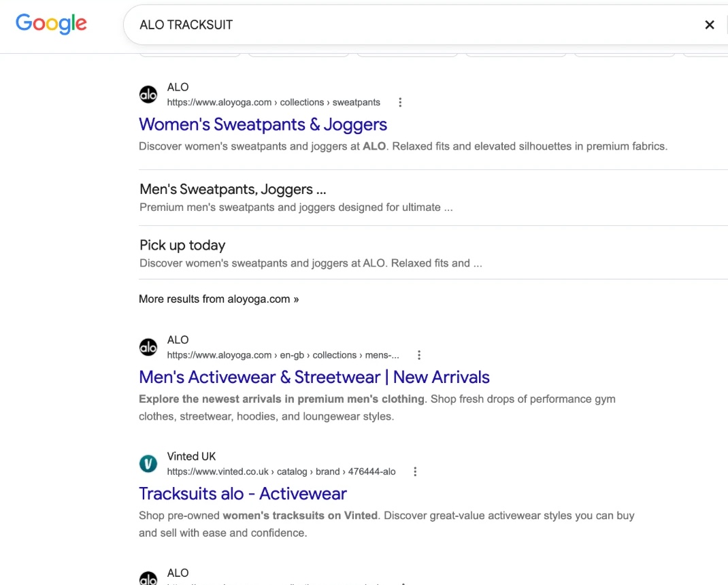Click the Men's Sweatpants sitelink description text
Screen dimensions: 728x585
pos(296,207)
